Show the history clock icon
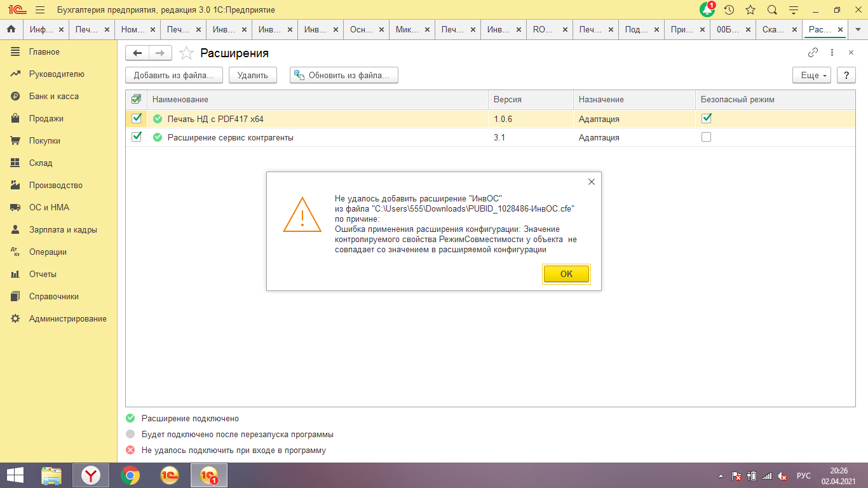Viewport: 868px width, 488px height. pos(729,10)
